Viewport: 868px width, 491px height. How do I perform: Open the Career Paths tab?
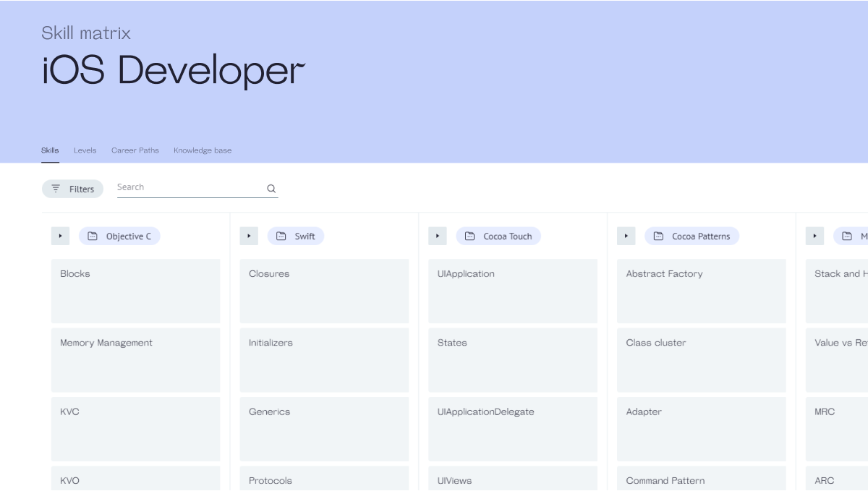click(135, 150)
